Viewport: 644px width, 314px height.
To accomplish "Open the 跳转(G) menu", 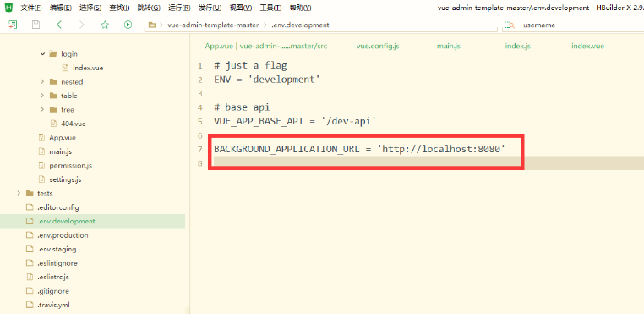I will pos(149,8).
